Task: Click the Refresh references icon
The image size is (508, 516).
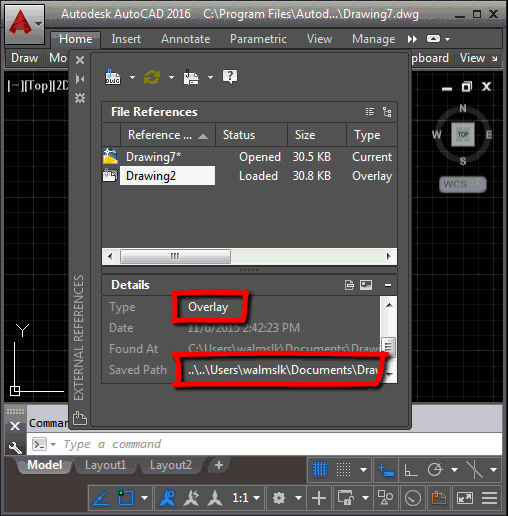Action: pos(152,77)
